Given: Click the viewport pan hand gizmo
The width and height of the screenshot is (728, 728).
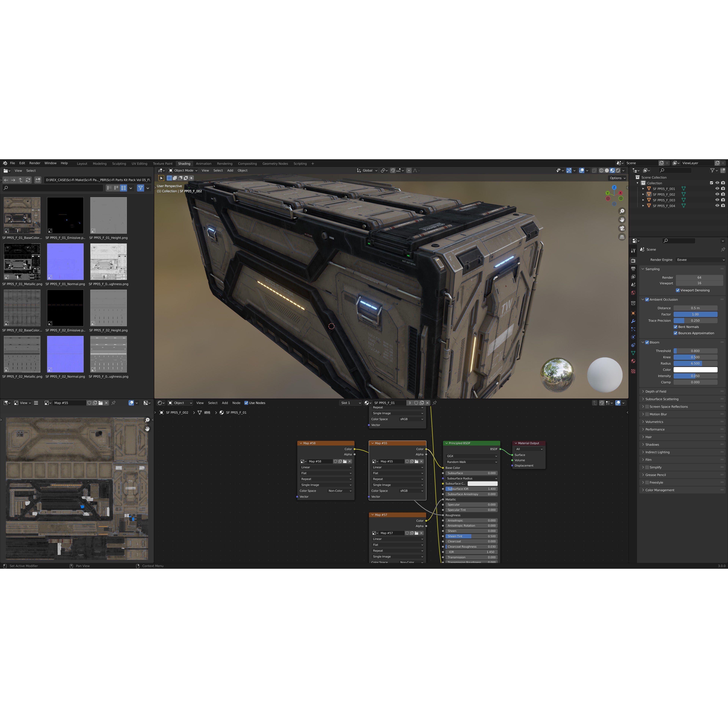Looking at the screenshot, I should [x=622, y=220].
